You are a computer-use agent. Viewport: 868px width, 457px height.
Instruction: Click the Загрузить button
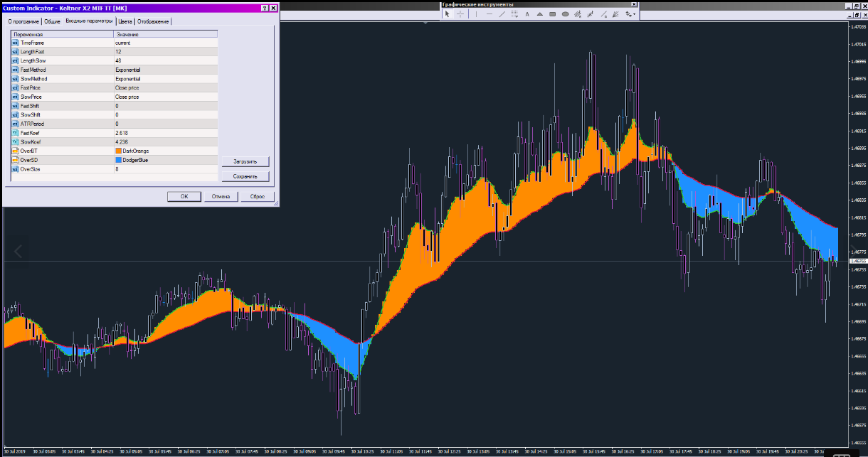point(245,161)
